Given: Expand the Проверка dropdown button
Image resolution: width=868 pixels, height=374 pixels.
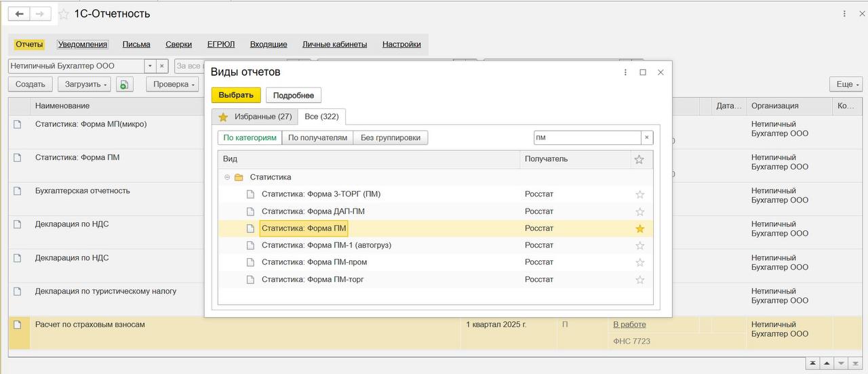Looking at the screenshot, I should [x=174, y=84].
